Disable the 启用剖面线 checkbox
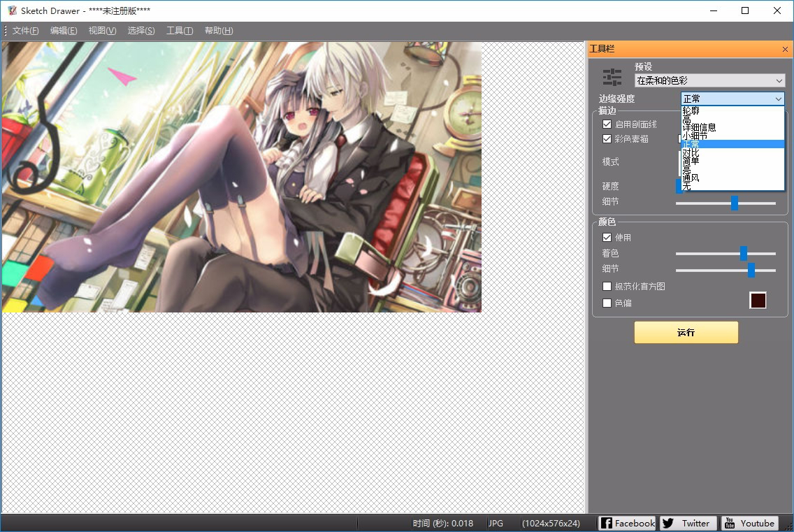 (607, 124)
